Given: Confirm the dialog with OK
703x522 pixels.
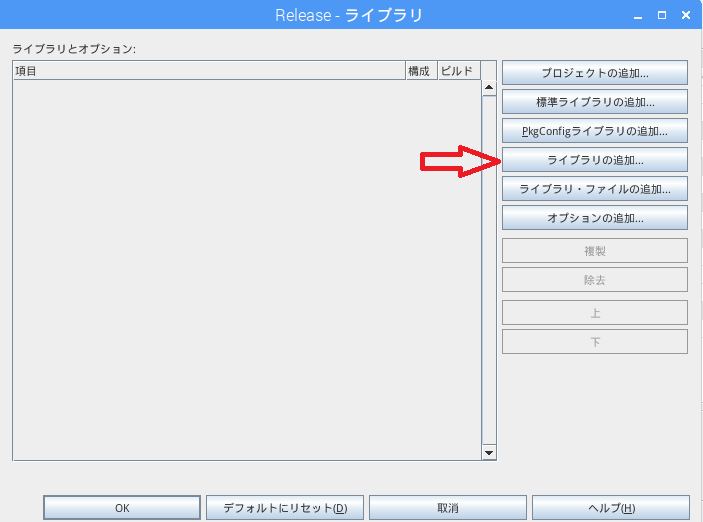Looking at the screenshot, I should [122, 508].
